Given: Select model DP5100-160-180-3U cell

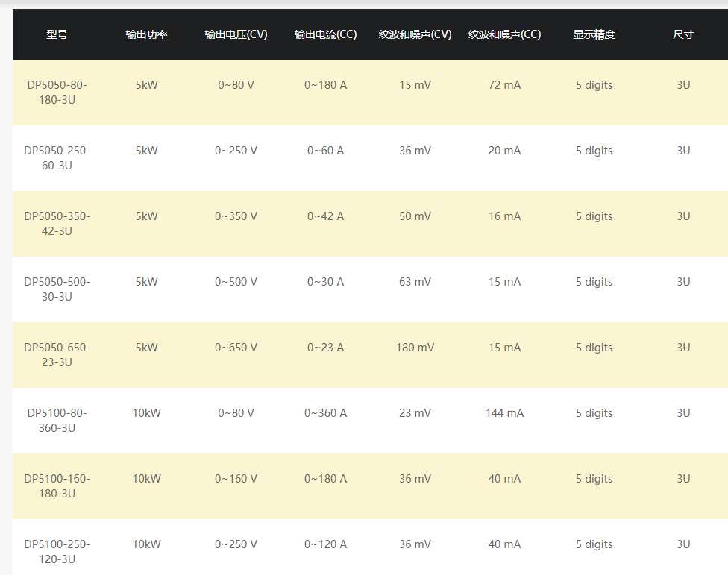Looking at the screenshot, I should tap(57, 486).
